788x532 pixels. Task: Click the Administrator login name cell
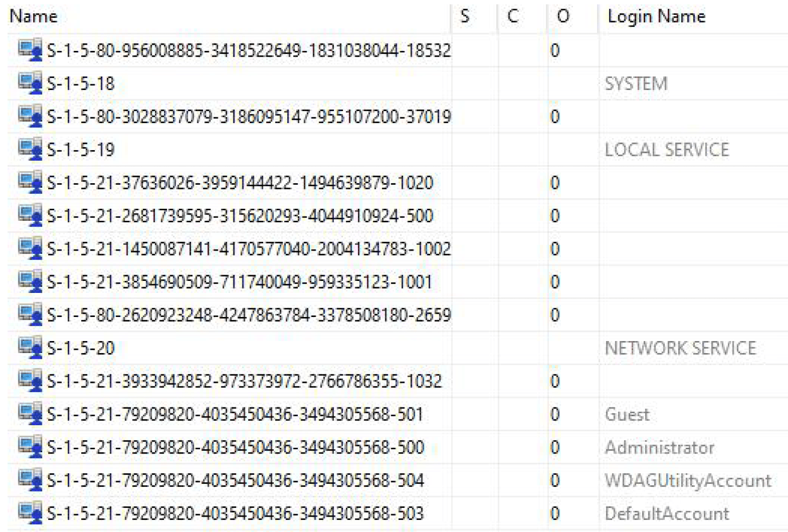(x=660, y=447)
